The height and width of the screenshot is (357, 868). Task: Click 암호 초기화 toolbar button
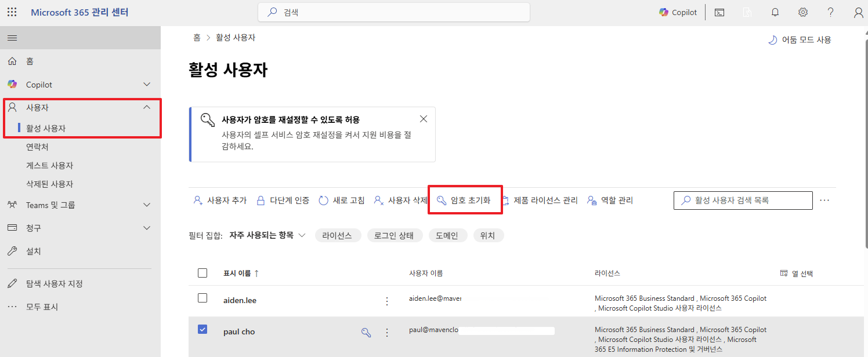click(x=464, y=201)
